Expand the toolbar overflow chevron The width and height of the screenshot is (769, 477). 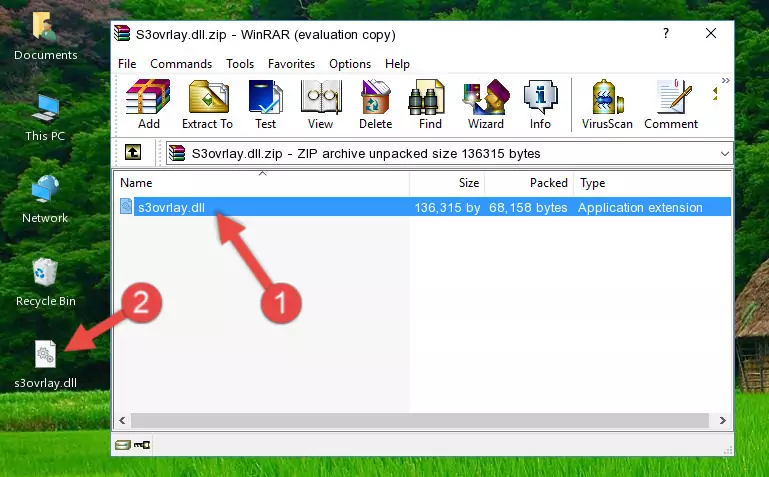725,80
